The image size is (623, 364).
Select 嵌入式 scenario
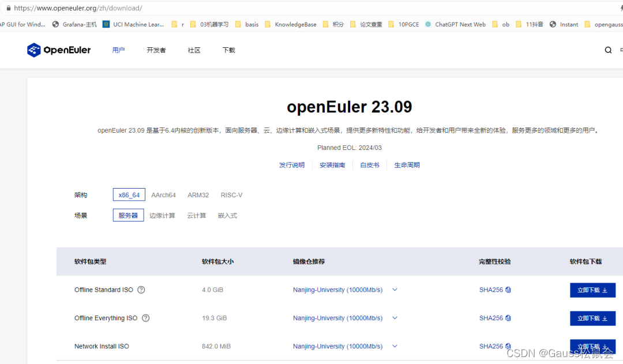pos(228,215)
